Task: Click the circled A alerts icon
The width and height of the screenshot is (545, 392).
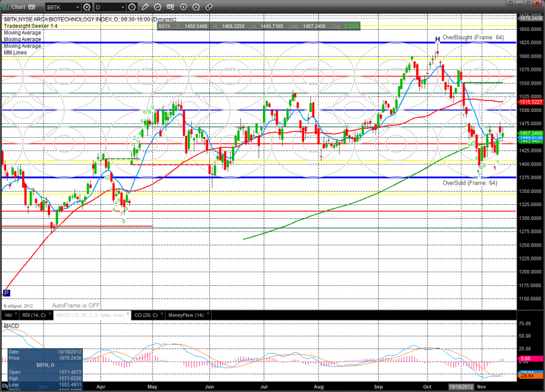Action: [x=197, y=7]
